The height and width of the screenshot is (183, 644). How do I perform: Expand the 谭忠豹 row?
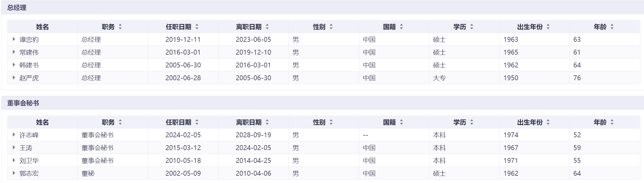click(x=14, y=39)
